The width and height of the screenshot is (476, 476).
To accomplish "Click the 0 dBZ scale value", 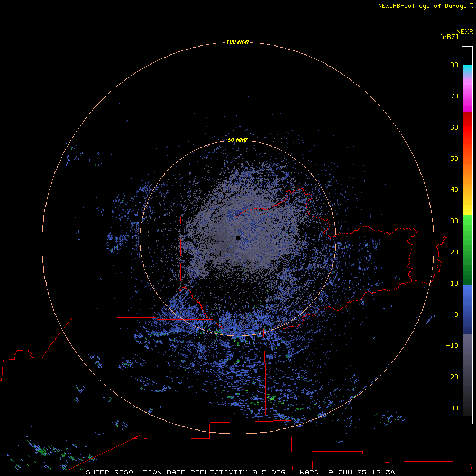I will pos(456,315).
